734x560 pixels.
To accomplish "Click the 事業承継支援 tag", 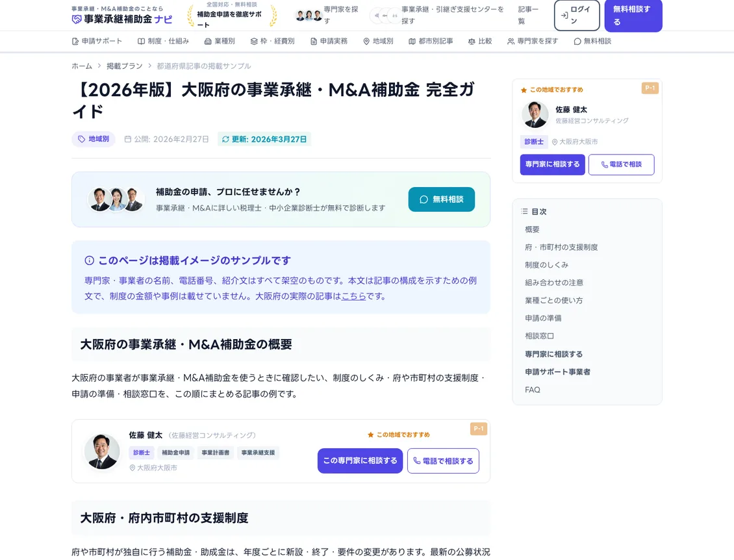I will (258, 453).
